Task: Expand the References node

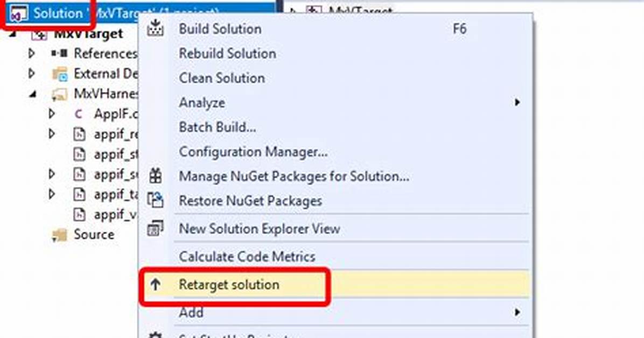Action: (x=32, y=53)
